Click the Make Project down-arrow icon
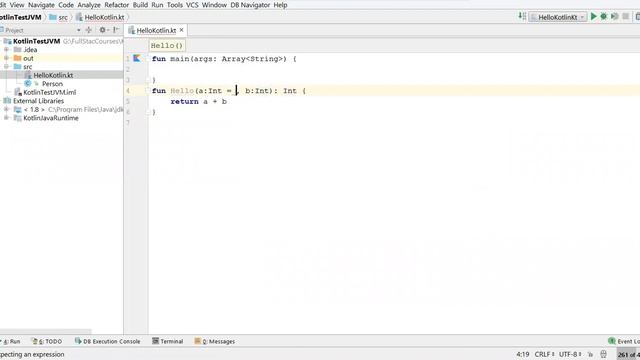The image size is (640, 360). (x=522, y=16)
